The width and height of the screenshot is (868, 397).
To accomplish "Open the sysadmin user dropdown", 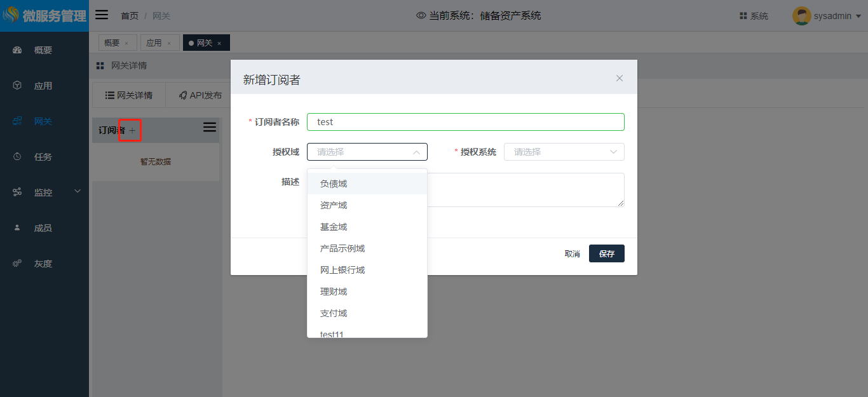I will click(858, 17).
